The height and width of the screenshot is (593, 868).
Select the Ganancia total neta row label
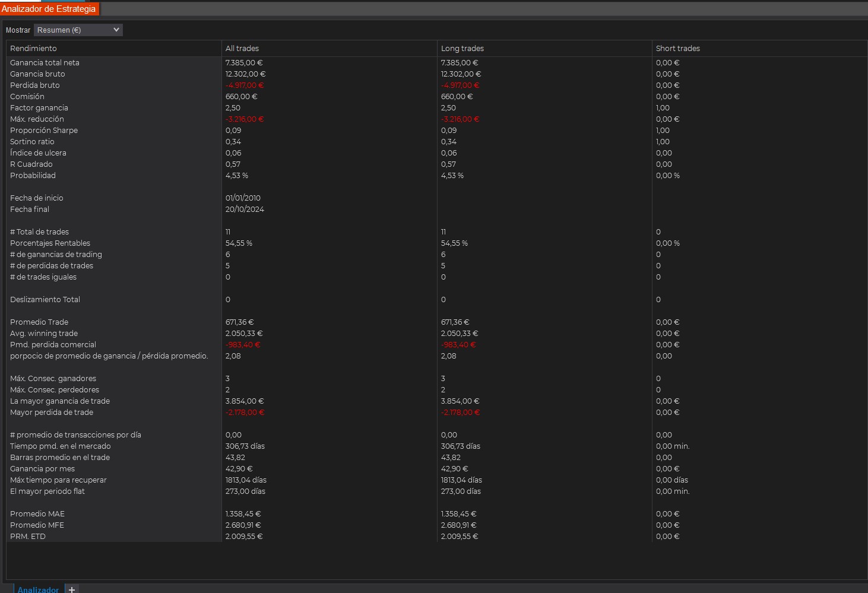pos(45,62)
